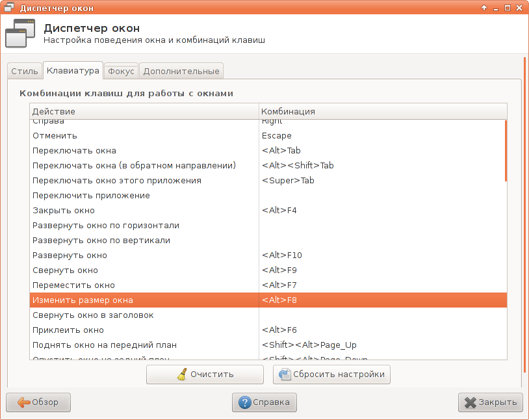Viewport: 529px width, 420px height.
Task: Select the Клавиатура tab
Action: (73, 70)
